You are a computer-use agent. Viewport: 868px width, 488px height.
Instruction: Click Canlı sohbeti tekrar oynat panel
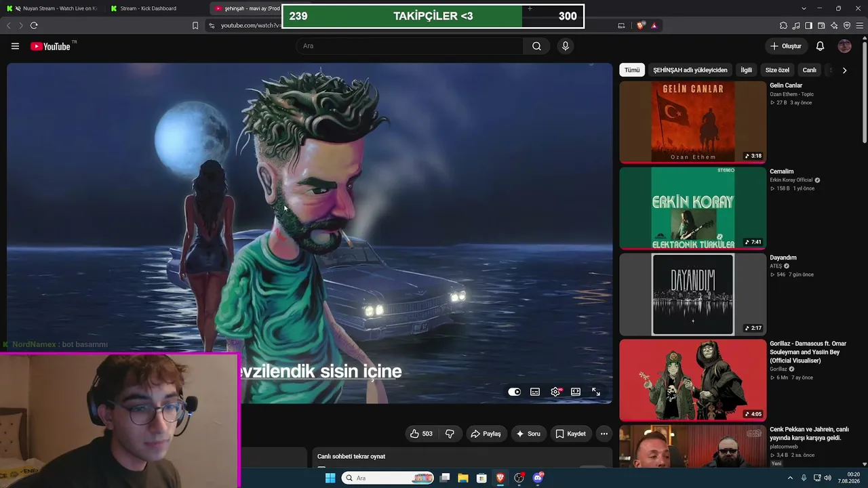coord(462,457)
